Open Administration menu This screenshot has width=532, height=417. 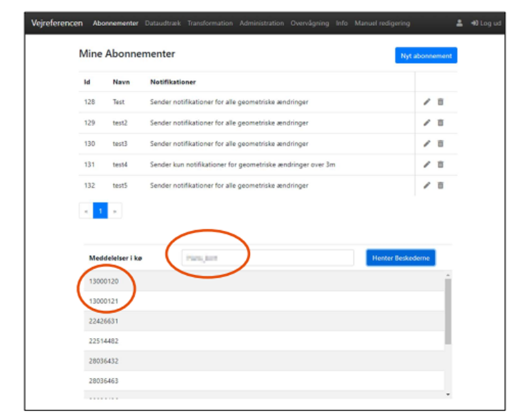[x=261, y=24]
